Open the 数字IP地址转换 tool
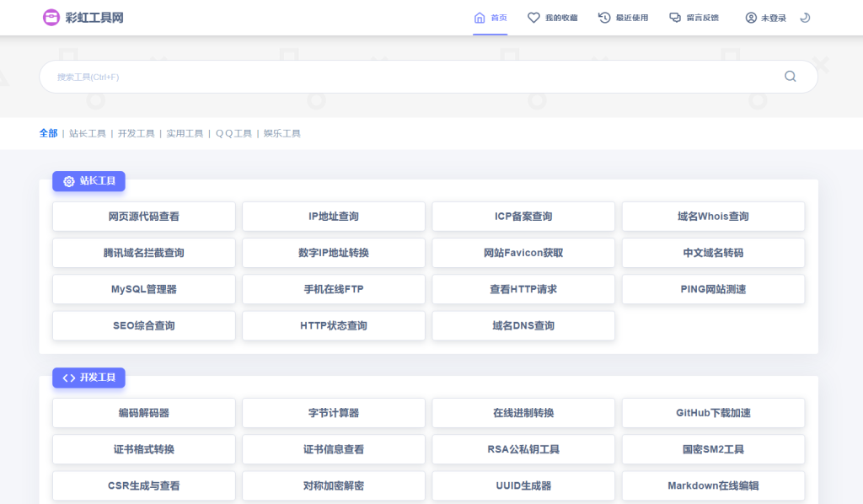863x504 pixels. [334, 253]
